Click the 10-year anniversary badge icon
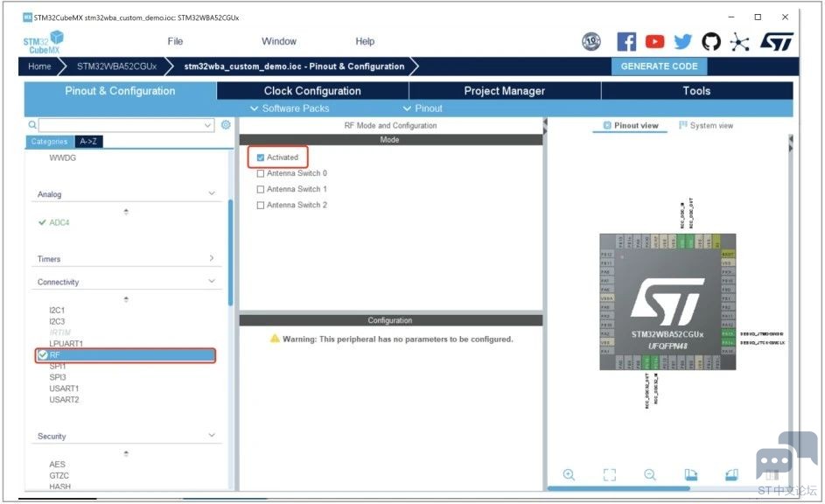The image size is (825, 504). pyautogui.click(x=591, y=41)
